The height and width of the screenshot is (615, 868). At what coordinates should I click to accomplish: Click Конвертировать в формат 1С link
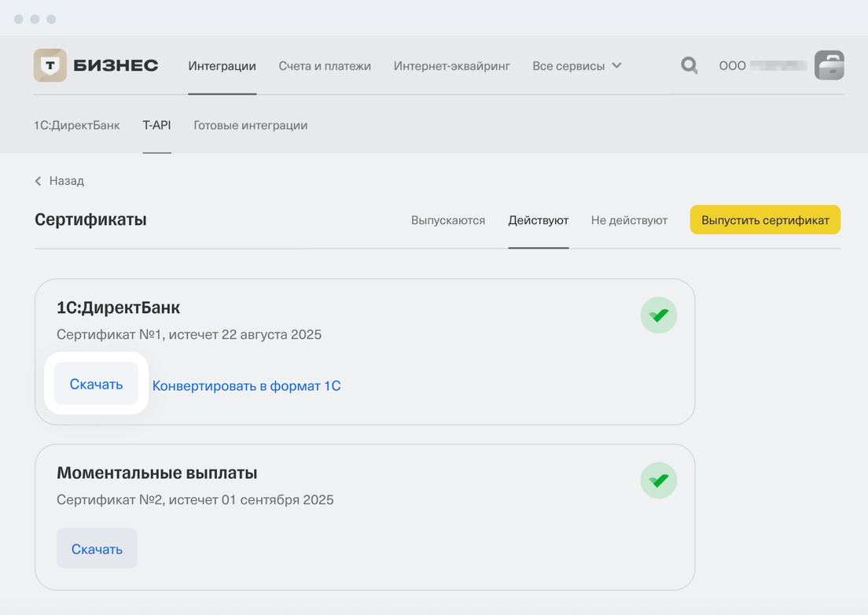click(x=246, y=386)
